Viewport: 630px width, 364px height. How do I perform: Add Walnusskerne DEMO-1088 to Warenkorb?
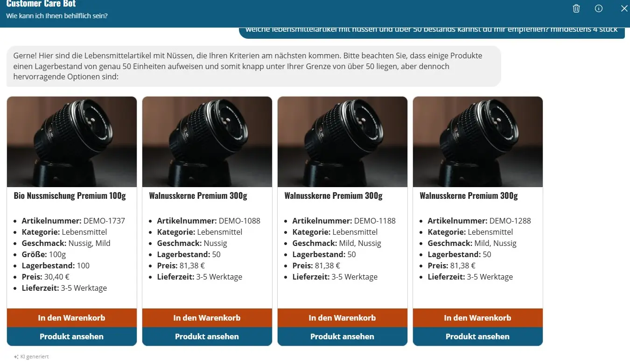207,318
